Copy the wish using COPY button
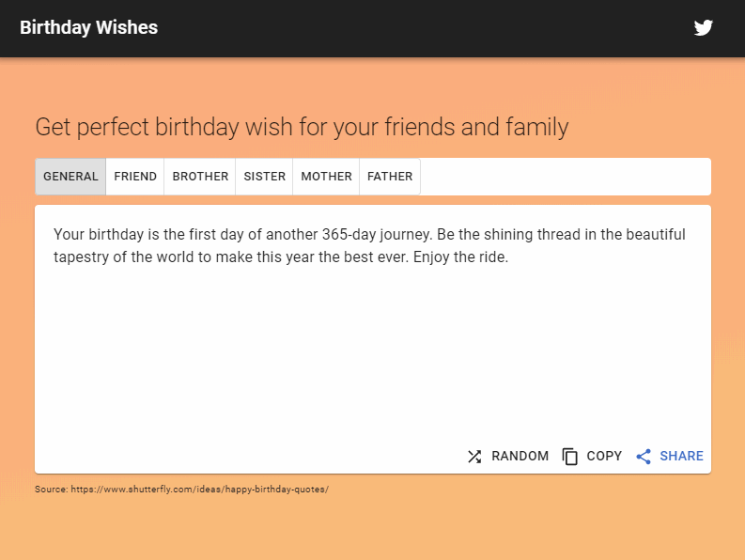The image size is (745, 560). 592,457
